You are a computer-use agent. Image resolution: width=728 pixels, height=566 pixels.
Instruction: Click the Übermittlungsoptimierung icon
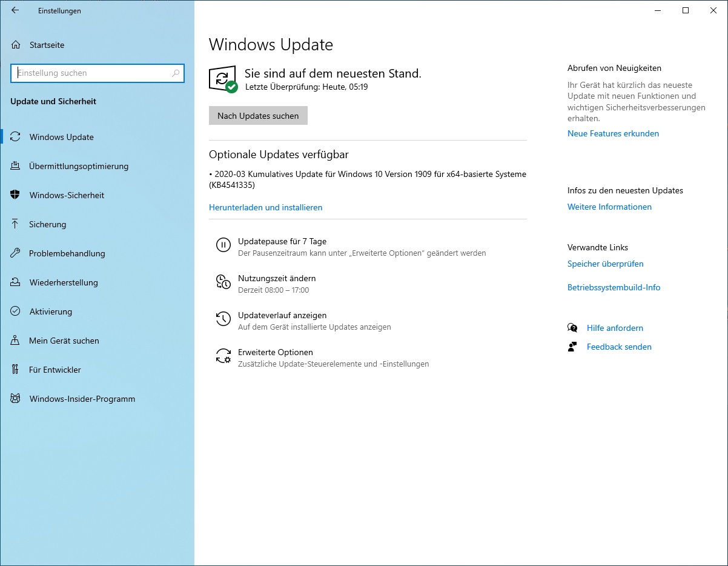(x=16, y=166)
